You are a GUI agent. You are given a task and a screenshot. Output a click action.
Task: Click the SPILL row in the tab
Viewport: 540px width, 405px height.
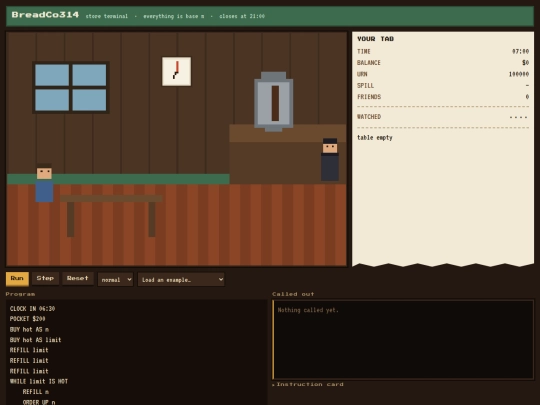[x=443, y=86]
